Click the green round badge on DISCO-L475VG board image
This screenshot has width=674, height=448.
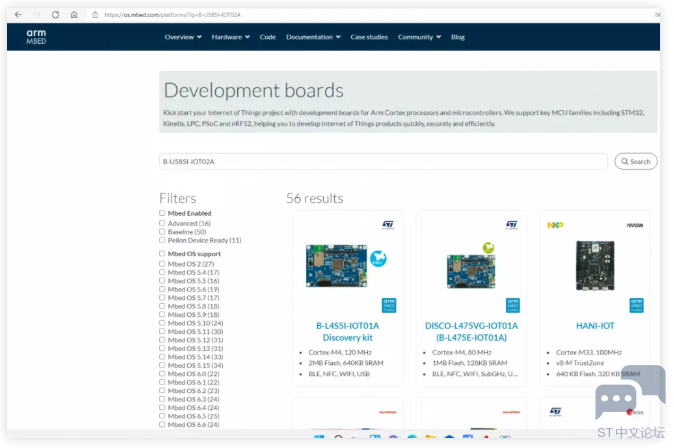point(488,247)
